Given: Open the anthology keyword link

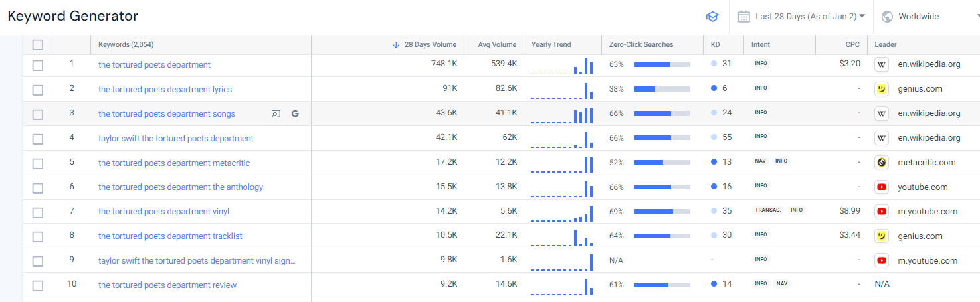Looking at the screenshot, I should [181, 187].
